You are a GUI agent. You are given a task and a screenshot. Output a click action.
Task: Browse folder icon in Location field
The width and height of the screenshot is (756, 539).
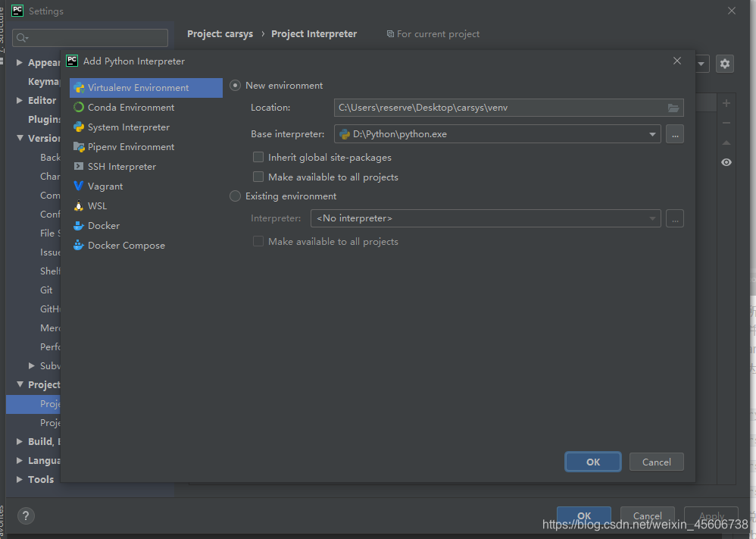[x=673, y=108]
